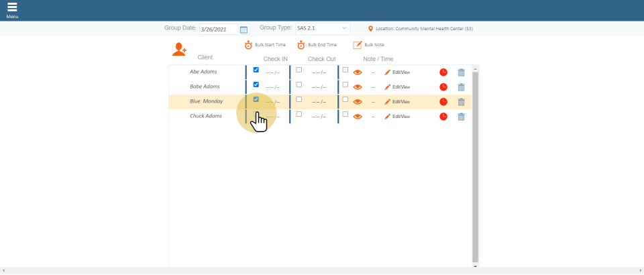The image size is (644, 275).
Task: Select the Blue Monday client name
Action: coord(206,101)
